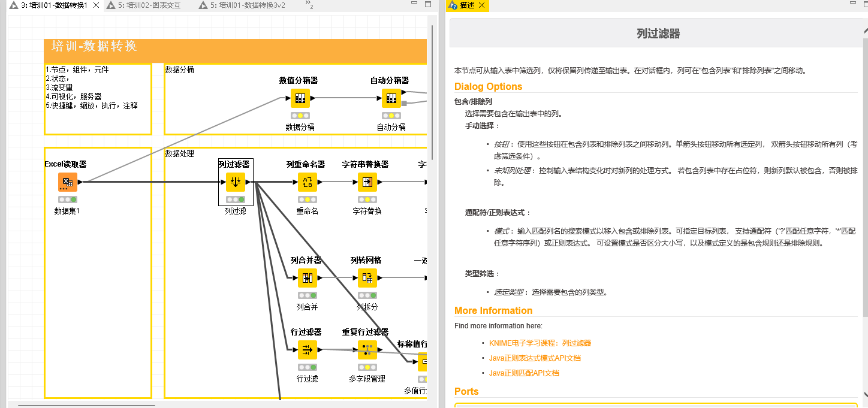This screenshot has height=408, width=868.
Task: Click the 列过滤 label under node
Action: 236,211
